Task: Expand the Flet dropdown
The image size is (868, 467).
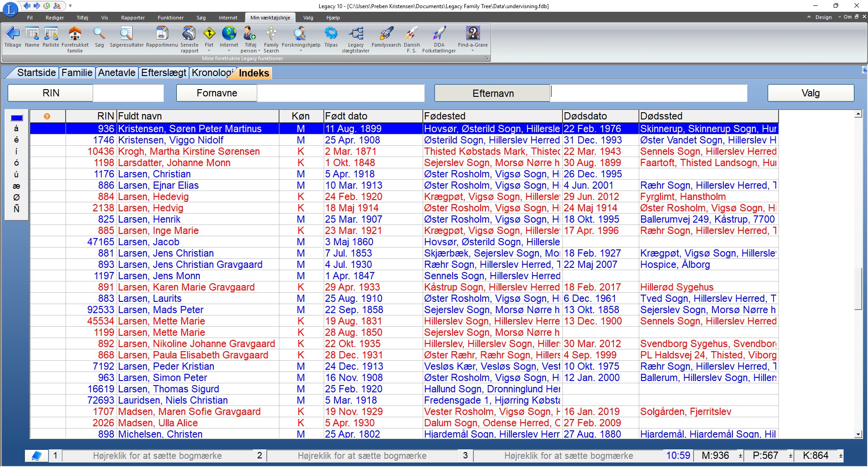Action: click(209, 51)
